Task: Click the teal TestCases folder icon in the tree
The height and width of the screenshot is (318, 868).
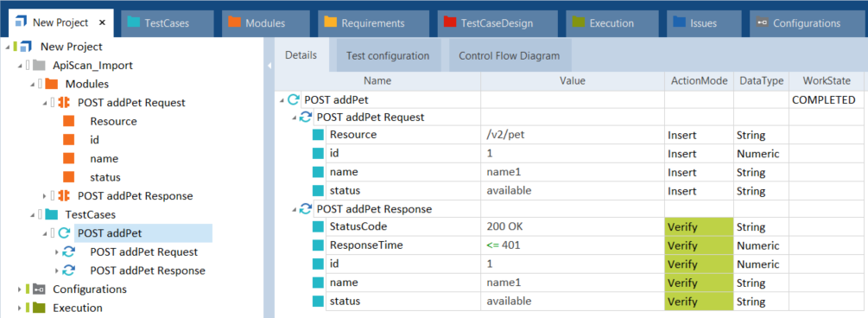Action: click(x=51, y=213)
